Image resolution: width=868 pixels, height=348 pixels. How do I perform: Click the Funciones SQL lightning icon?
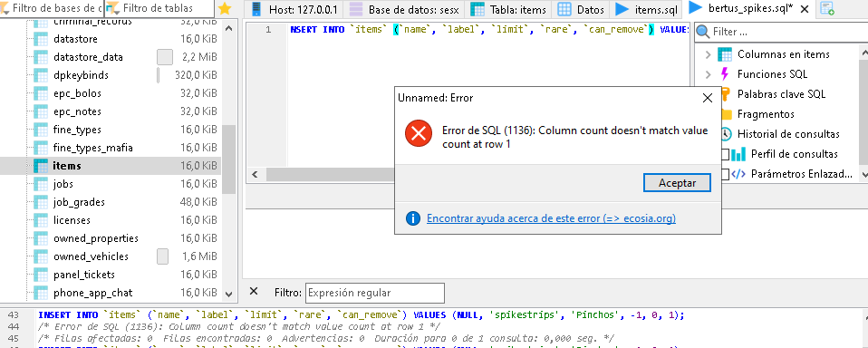point(725,74)
